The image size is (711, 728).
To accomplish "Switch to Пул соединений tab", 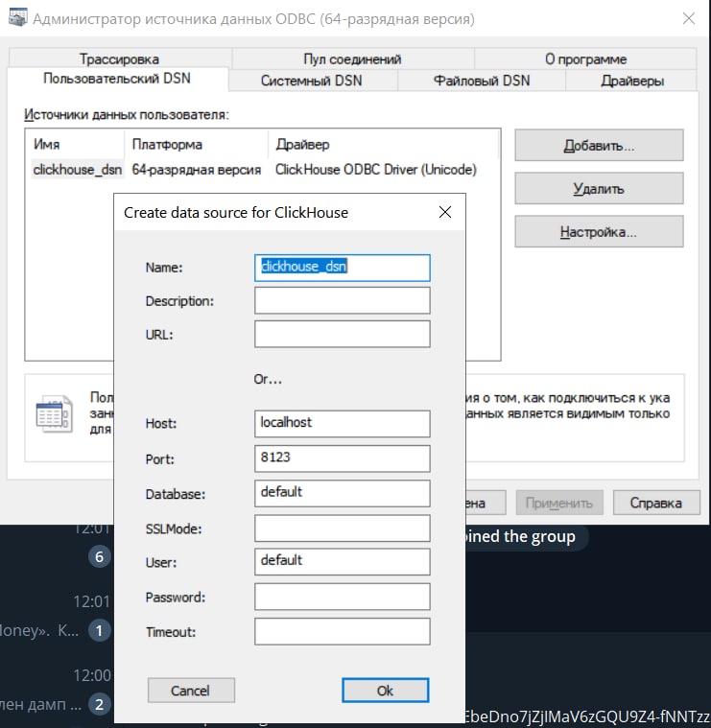I will [x=352, y=59].
